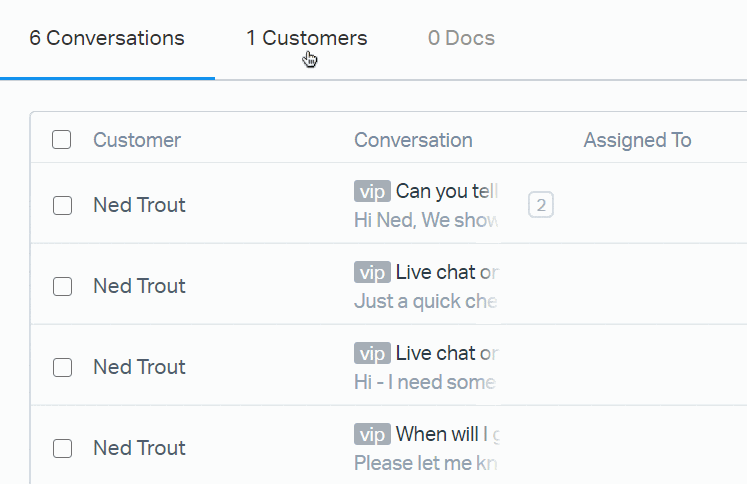Viewport: 747px width, 484px height.
Task: Toggle the select-all checkbox in header
Action: tap(62, 140)
